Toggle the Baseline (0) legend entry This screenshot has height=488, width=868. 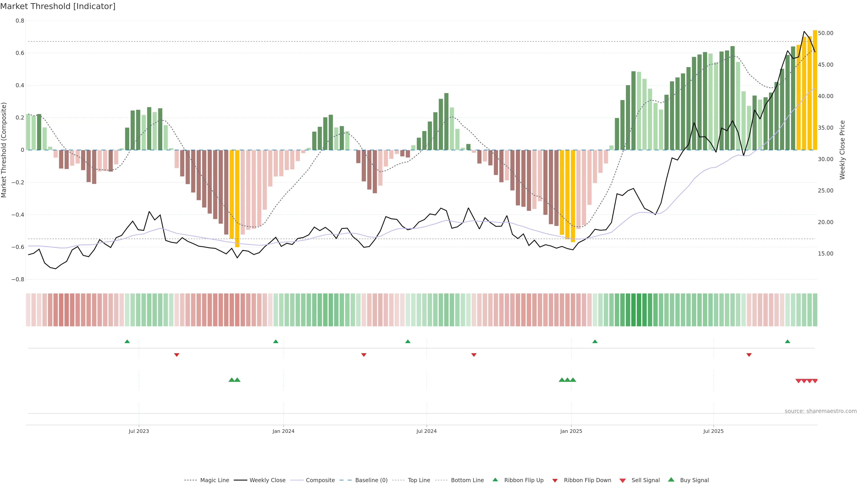click(x=371, y=480)
